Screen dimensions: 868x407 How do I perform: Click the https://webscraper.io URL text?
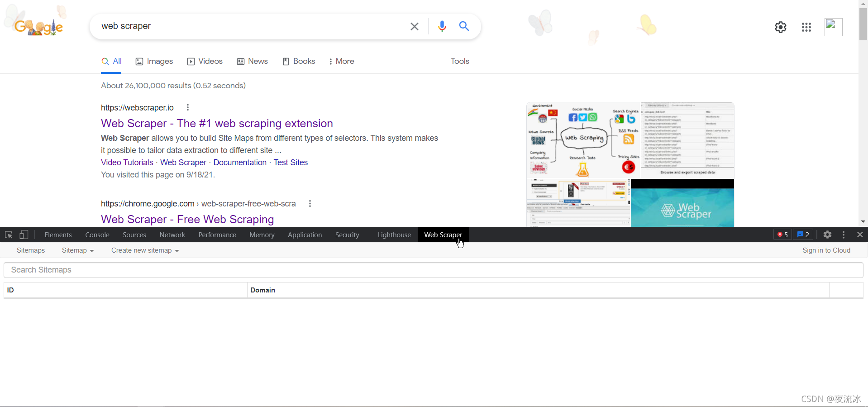[x=137, y=108]
